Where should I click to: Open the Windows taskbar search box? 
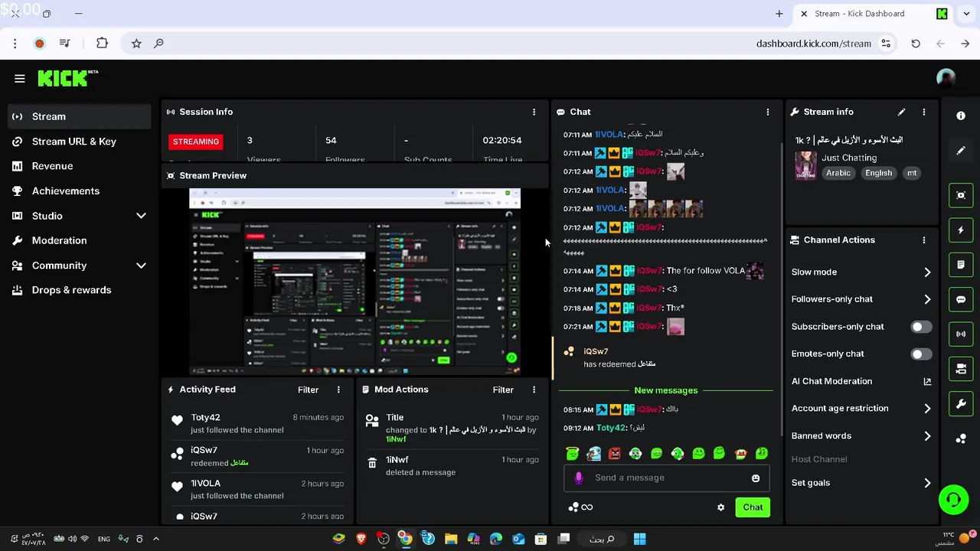pyautogui.click(x=602, y=539)
